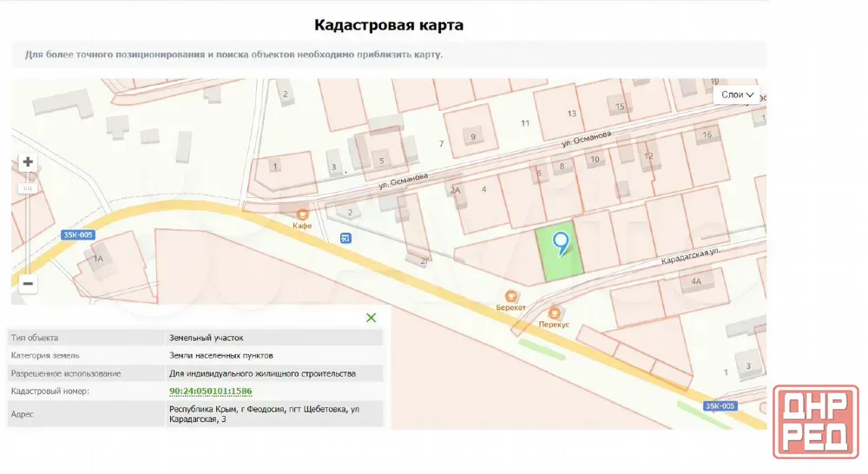Viewport: 868px width, 474px height.
Task: Click the Адрес row label
Action: [x=23, y=413]
